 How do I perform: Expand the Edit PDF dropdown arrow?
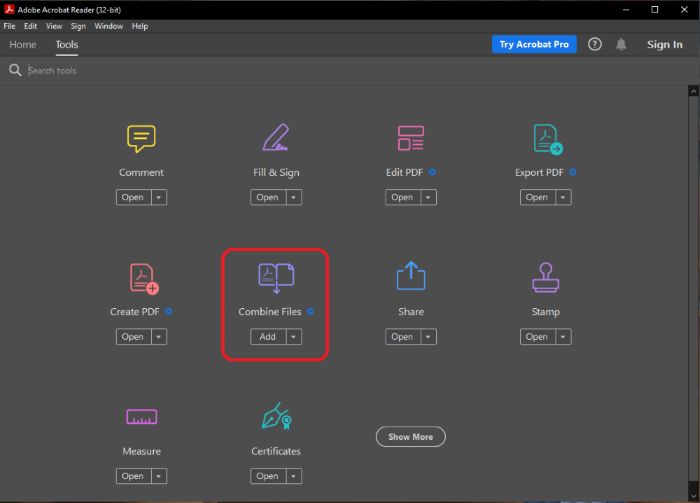(429, 197)
